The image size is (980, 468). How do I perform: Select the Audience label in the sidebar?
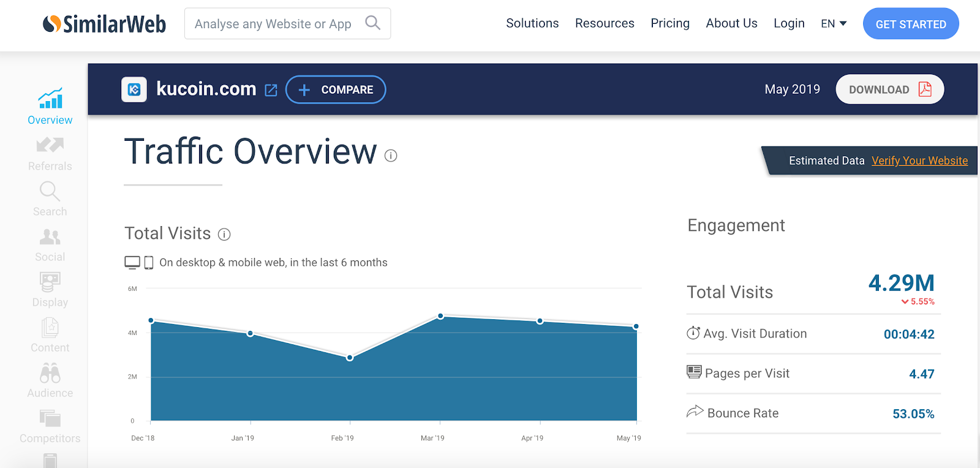point(50,393)
